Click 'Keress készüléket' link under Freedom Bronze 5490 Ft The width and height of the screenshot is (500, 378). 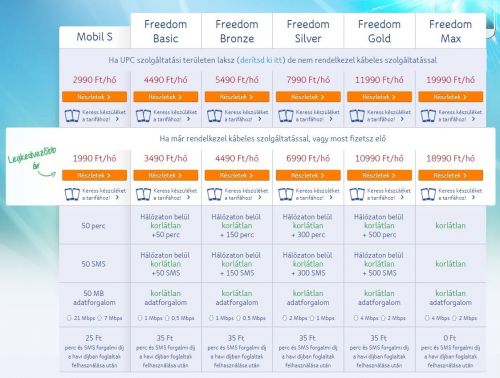coord(246,116)
